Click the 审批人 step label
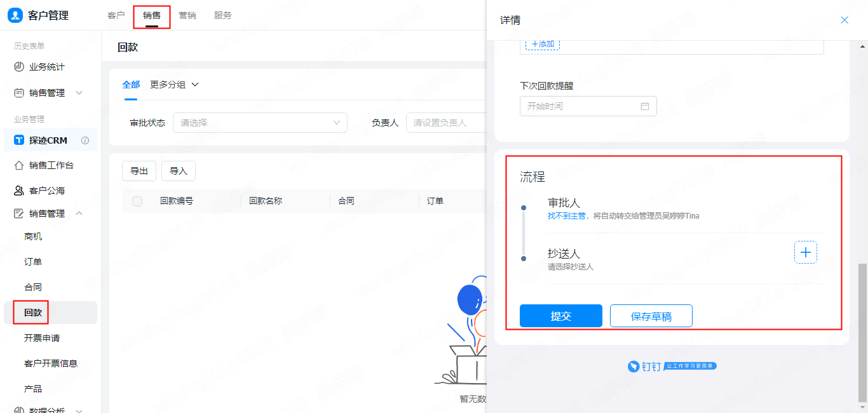 pos(564,203)
